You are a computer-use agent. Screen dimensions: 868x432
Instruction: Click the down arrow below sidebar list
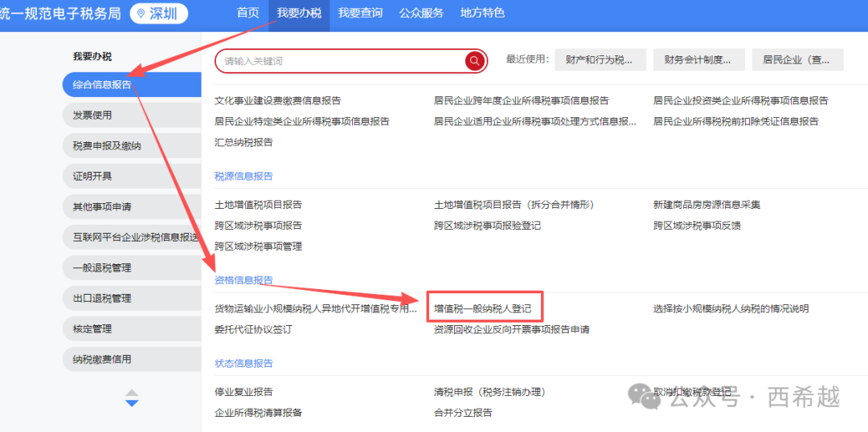(x=132, y=403)
